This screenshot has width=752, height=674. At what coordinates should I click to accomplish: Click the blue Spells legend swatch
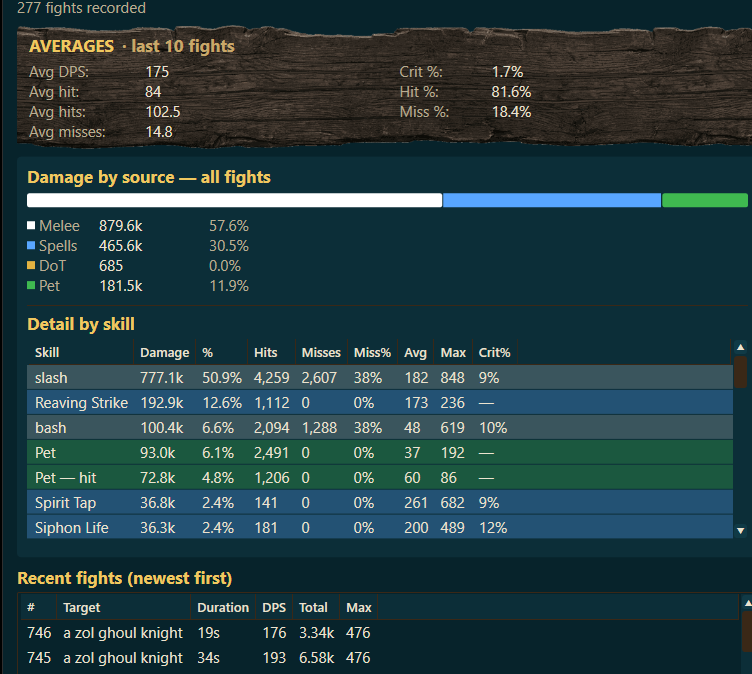tap(31, 246)
